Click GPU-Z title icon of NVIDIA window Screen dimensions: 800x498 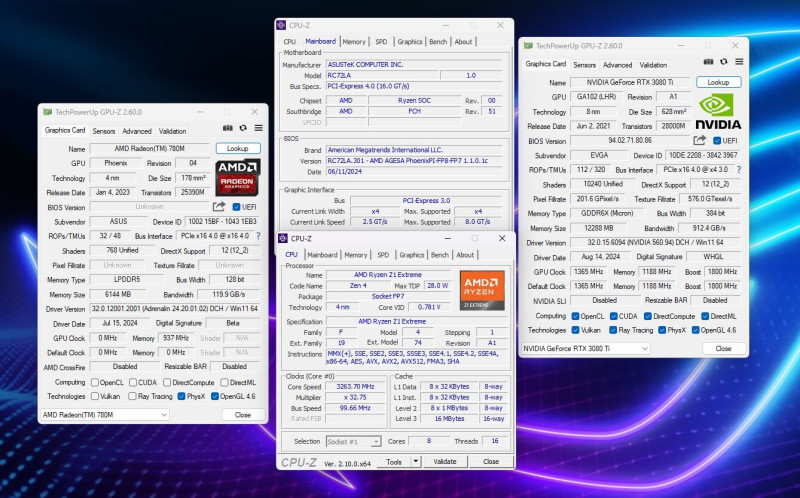(x=528, y=45)
